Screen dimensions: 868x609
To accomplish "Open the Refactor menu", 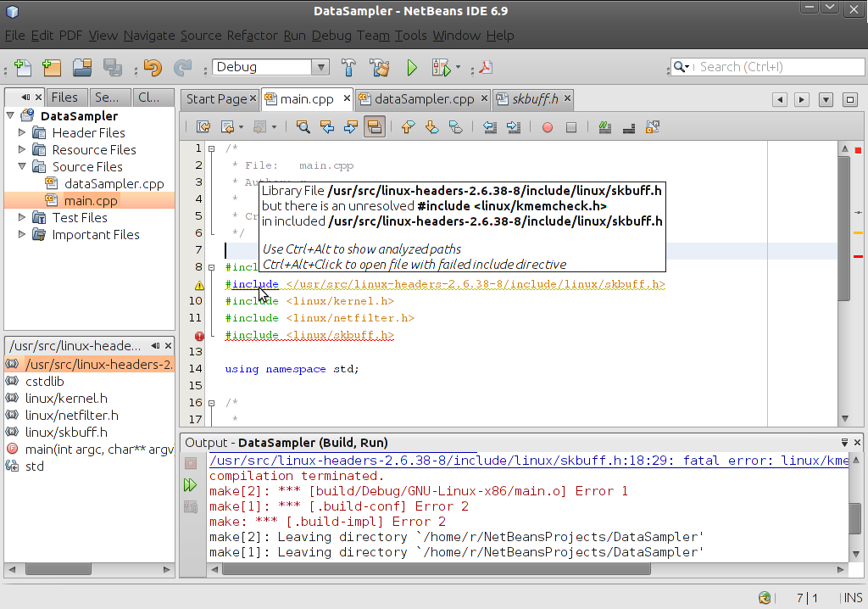I will (x=252, y=36).
